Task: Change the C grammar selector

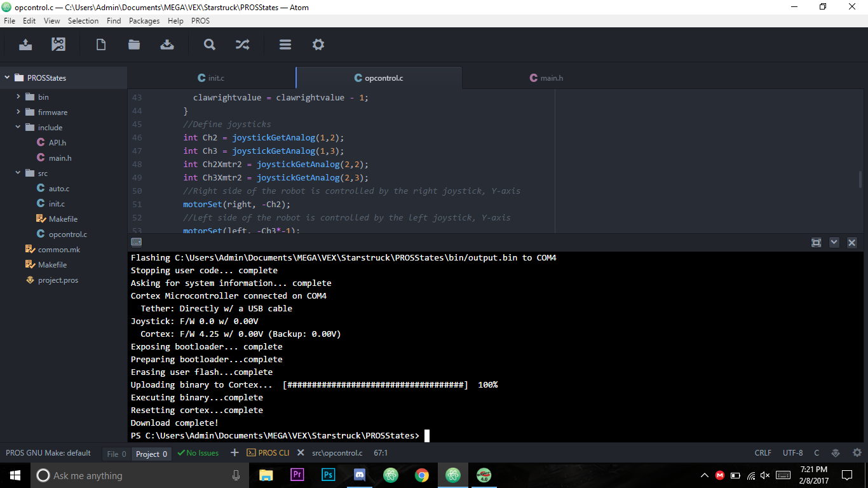Action: pyautogui.click(x=817, y=453)
